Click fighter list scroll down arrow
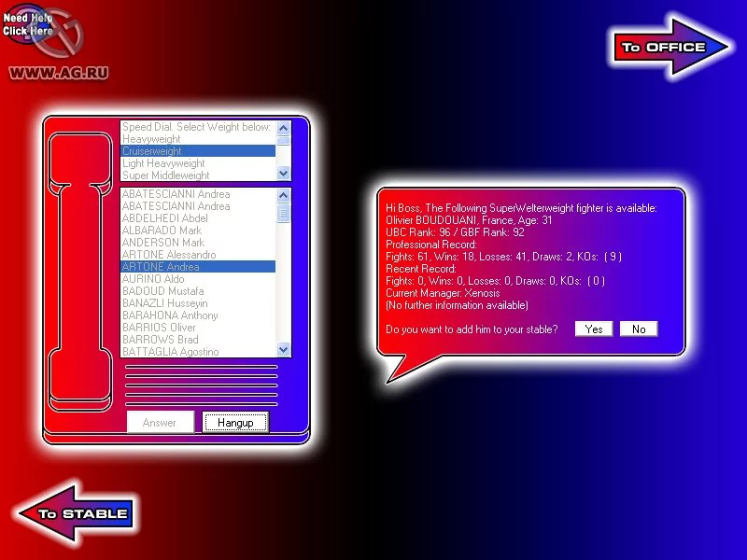747x560 pixels. [284, 349]
